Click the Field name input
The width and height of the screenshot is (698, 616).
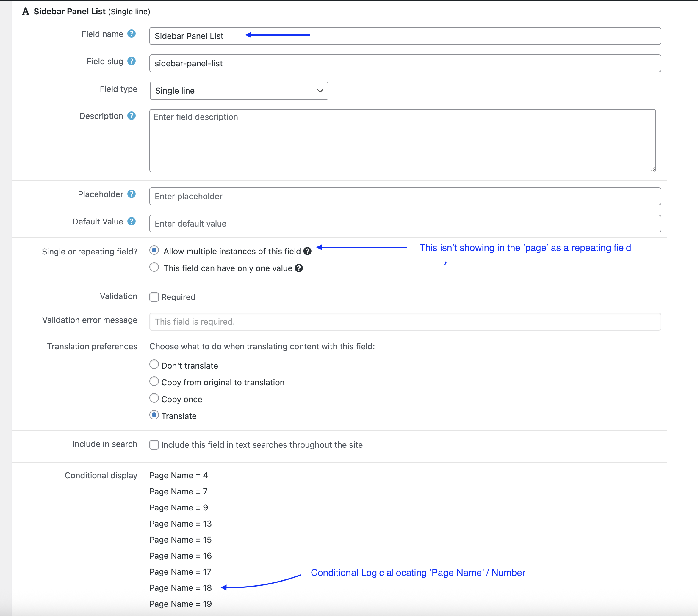(405, 36)
